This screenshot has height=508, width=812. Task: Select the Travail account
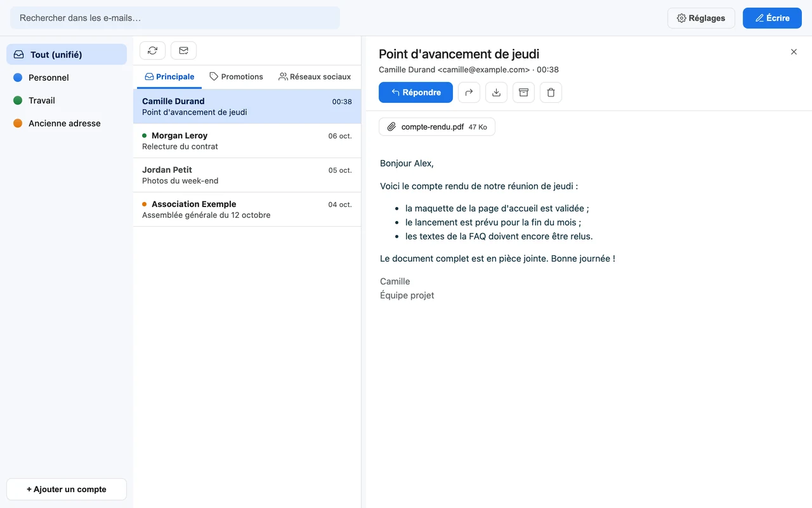coord(67,100)
